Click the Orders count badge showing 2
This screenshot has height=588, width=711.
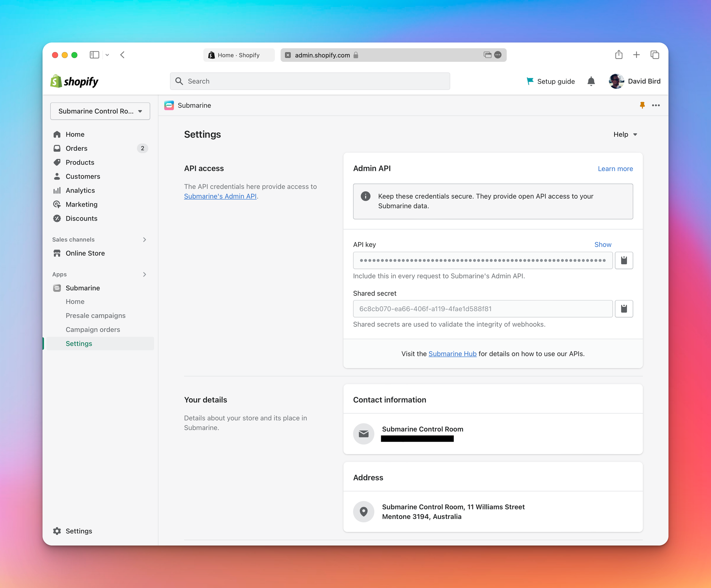[142, 148]
